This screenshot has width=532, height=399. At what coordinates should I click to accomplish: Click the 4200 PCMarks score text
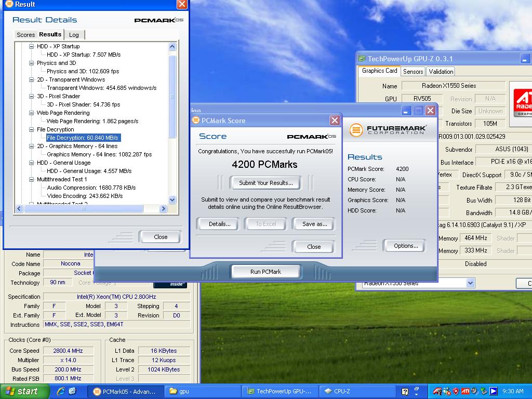pyautogui.click(x=264, y=165)
